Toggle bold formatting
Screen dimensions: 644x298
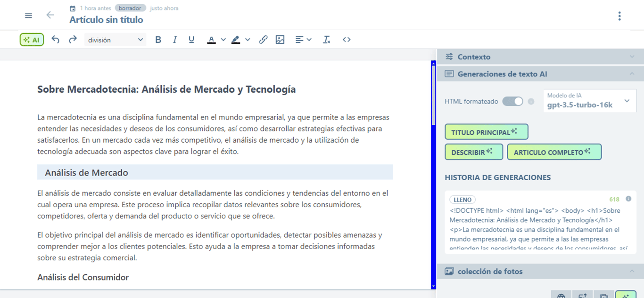click(158, 40)
